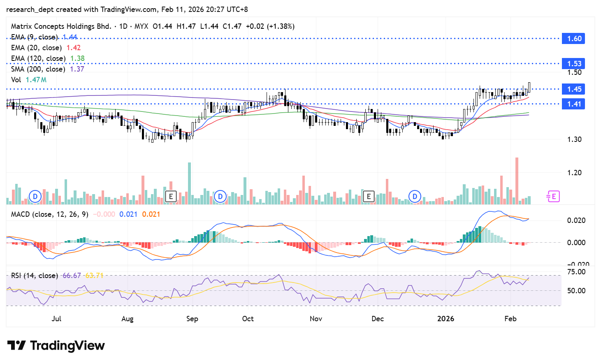This screenshot has width=601, height=364.
Task: Click the 2026 label on the time axis
Action: click(x=446, y=319)
